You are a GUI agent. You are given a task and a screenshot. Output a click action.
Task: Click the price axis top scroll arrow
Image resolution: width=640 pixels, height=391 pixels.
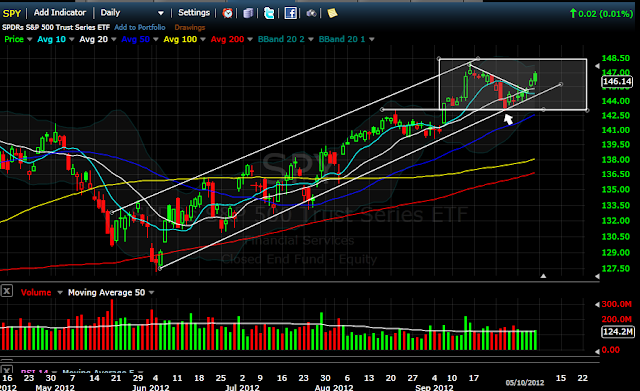coord(597,66)
